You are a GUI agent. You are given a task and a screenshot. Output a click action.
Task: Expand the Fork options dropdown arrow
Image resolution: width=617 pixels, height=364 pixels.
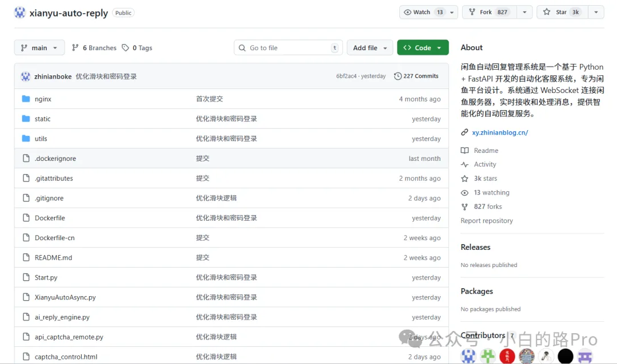524,12
